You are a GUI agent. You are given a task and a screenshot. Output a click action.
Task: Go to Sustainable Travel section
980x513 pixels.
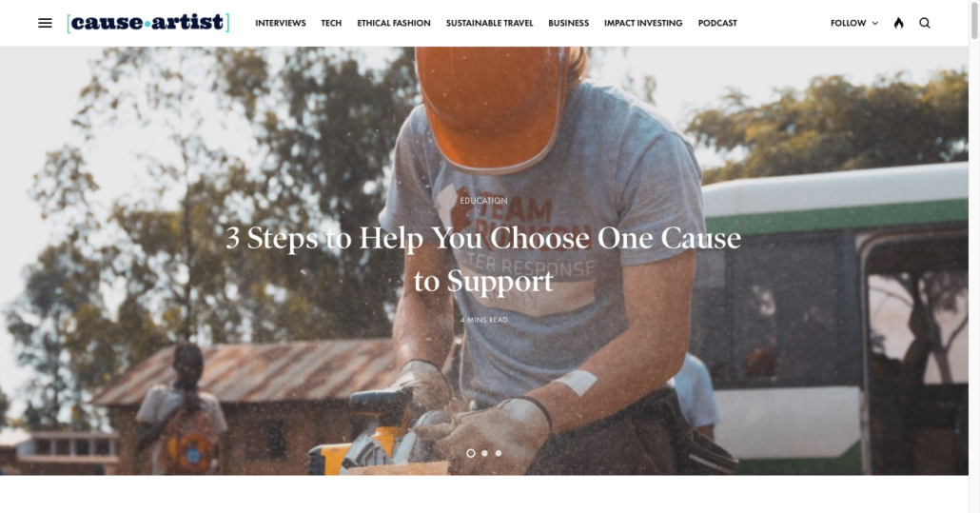tap(489, 23)
